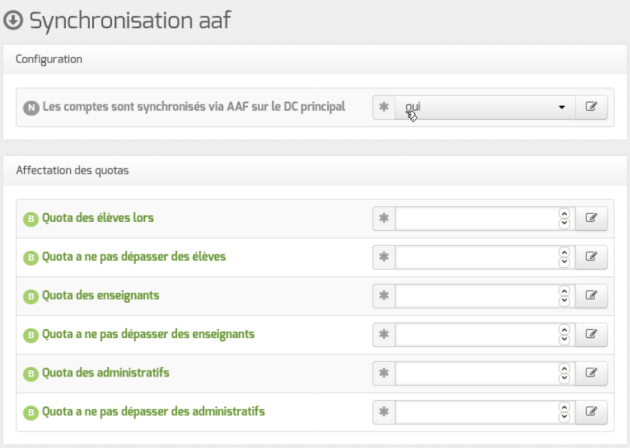Click the download arrow icon beside Synchronisation aaf
This screenshot has height=448, width=630.
coord(13,20)
